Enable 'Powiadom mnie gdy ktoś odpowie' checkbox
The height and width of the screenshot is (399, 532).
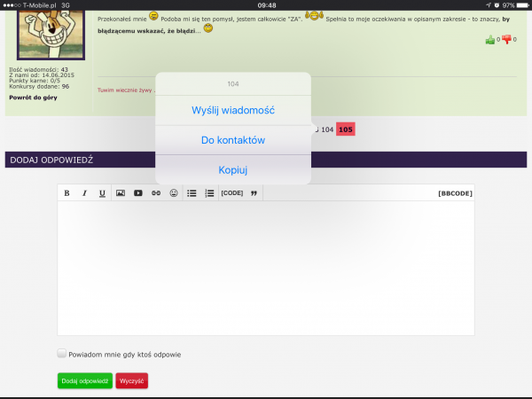pos(62,354)
